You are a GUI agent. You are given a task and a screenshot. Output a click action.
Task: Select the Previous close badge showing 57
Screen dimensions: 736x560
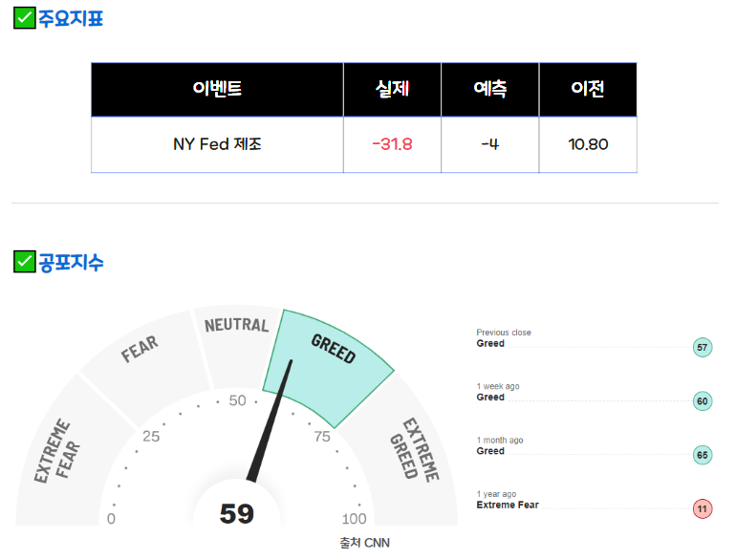click(x=703, y=347)
